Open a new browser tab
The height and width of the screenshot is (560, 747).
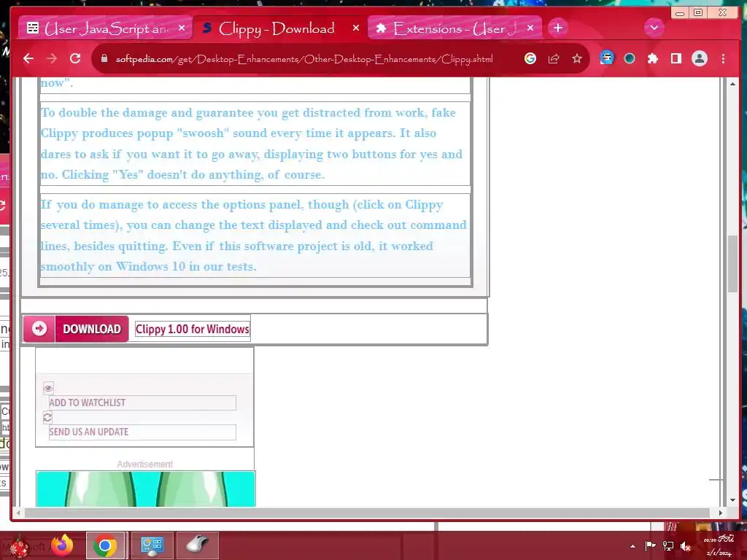558,28
